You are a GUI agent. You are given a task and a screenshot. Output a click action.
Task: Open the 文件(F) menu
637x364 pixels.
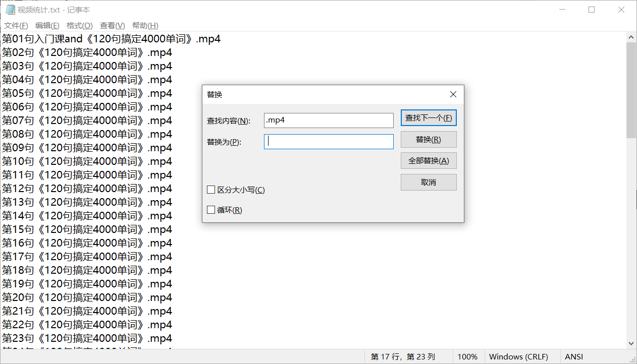pyautogui.click(x=16, y=26)
